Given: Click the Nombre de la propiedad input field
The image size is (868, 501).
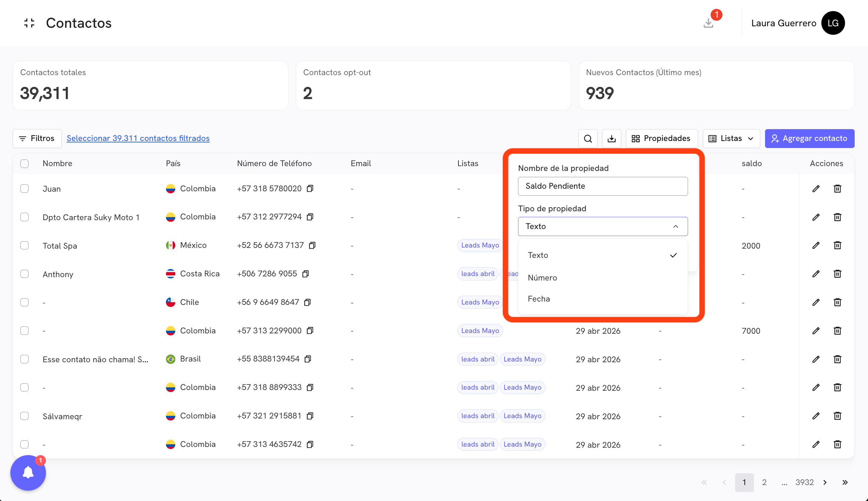Looking at the screenshot, I should click(603, 186).
